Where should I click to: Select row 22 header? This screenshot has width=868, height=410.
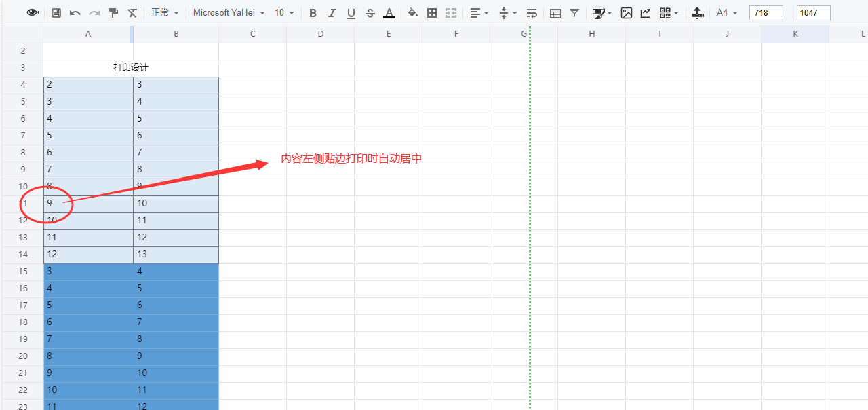click(22, 390)
